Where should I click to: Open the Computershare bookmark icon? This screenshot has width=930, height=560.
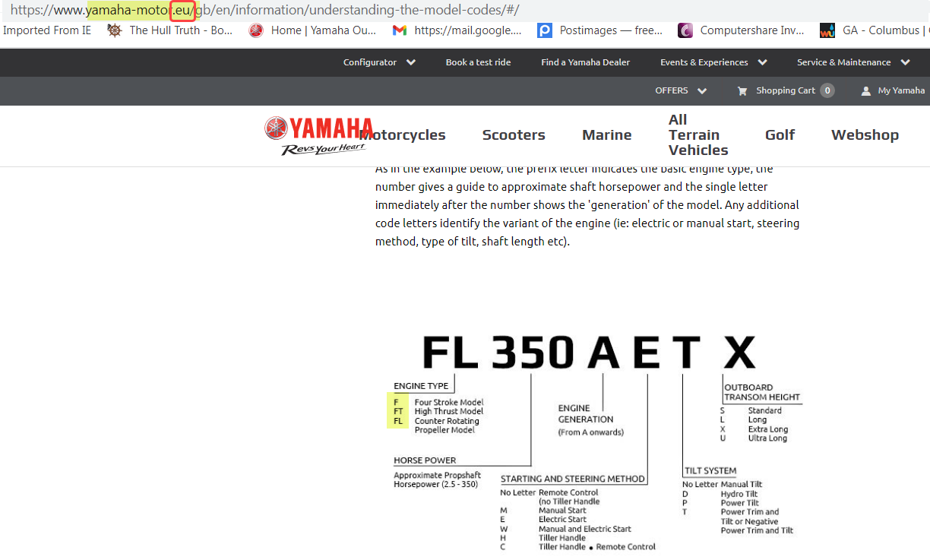click(x=685, y=30)
